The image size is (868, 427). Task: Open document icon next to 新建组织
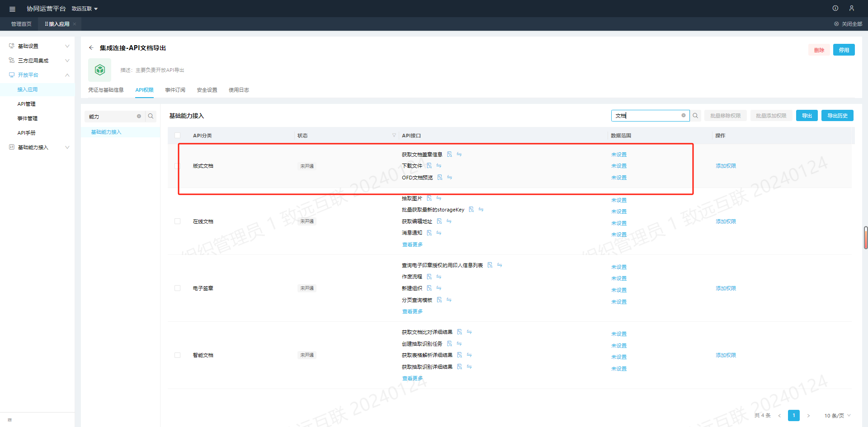[x=429, y=288]
